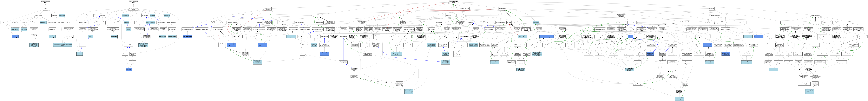Image resolution: width=868 pixels, height=101 pixels.
Task: Select the 'plasma membrane' node
Action: tap(150, 22)
